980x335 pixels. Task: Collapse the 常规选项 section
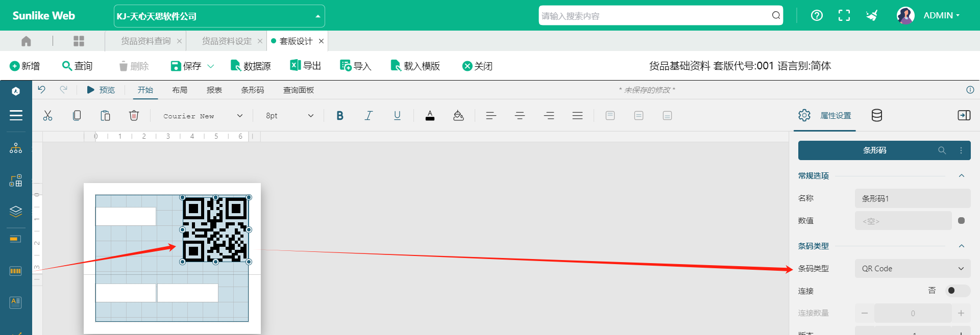[x=962, y=176]
